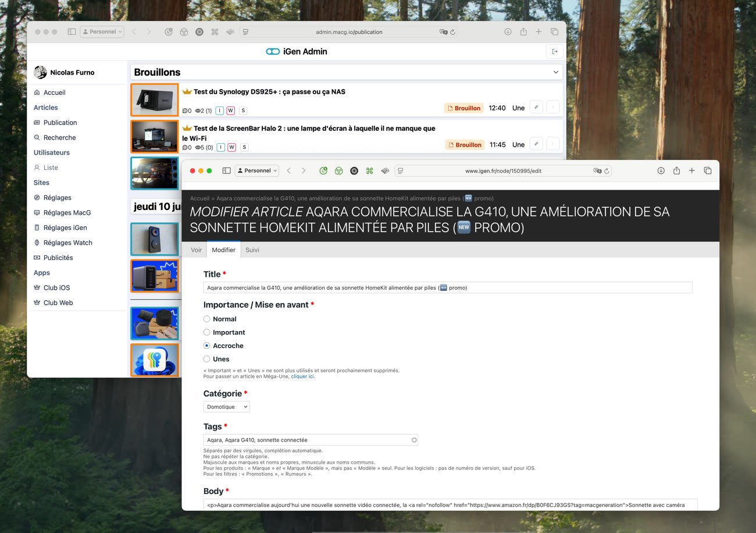Toggle sidebar in front igen.fr Safari window

pyautogui.click(x=227, y=170)
